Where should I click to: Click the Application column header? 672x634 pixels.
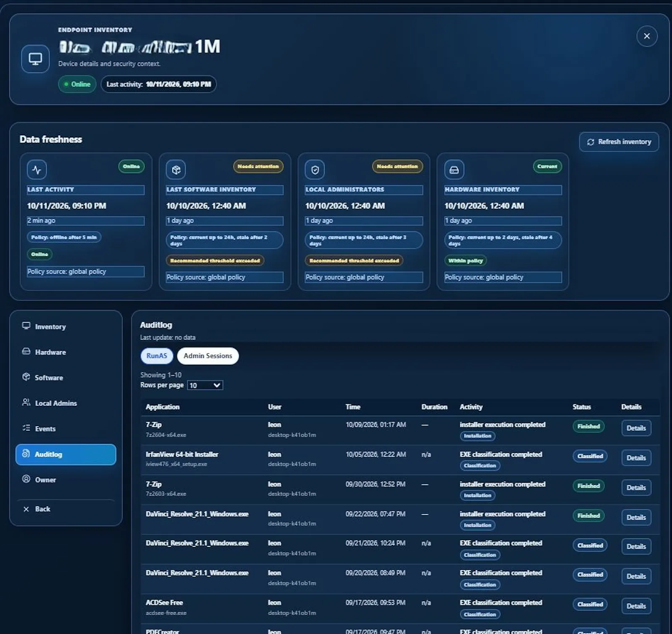click(x=163, y=407)
